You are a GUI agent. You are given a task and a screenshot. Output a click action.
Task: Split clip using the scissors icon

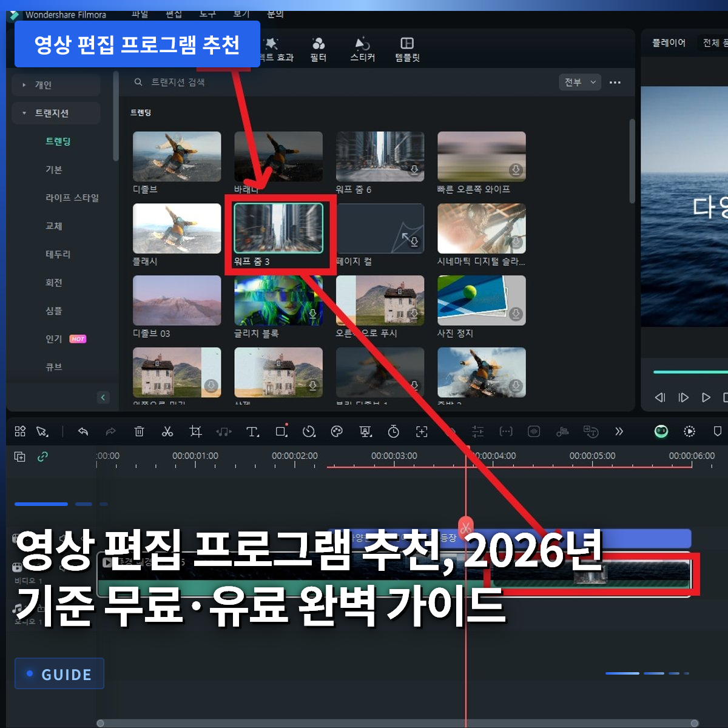[x=167, y=431]
